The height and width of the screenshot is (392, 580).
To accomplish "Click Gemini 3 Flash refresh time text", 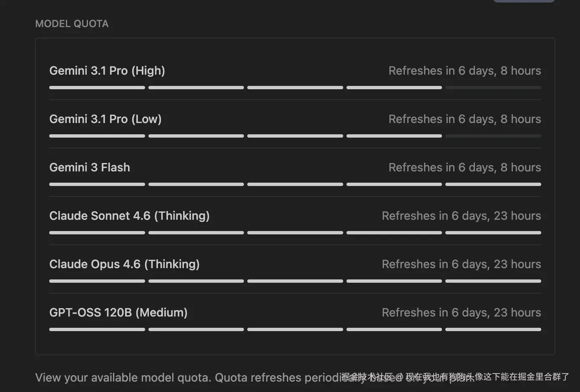I will 465,167.
